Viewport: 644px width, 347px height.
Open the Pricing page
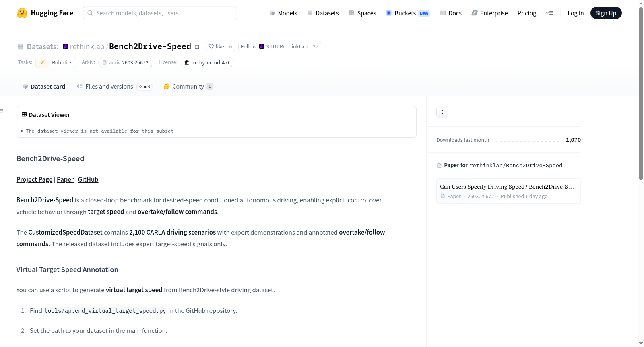527,13
